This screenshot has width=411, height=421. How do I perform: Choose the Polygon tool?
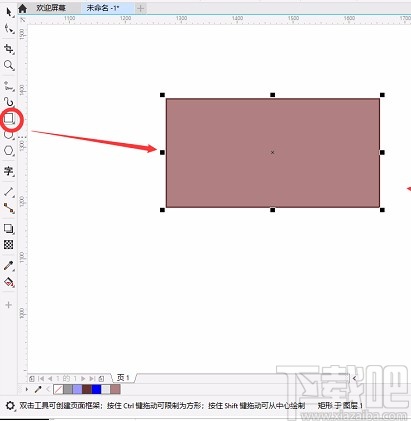click(9, 151)
